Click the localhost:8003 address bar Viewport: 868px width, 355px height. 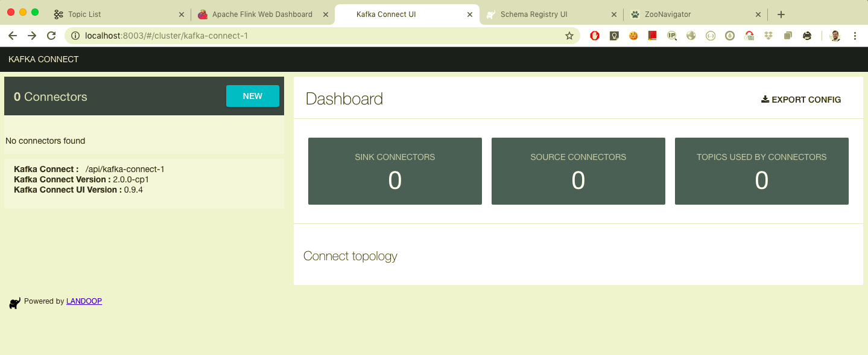[323, 36]
